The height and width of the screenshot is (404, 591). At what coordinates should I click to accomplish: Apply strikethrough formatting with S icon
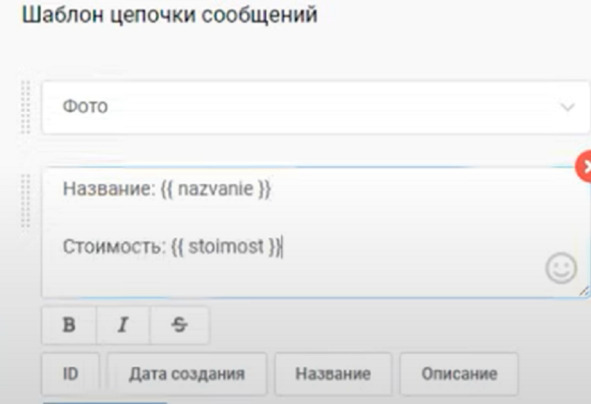point(179,325)
